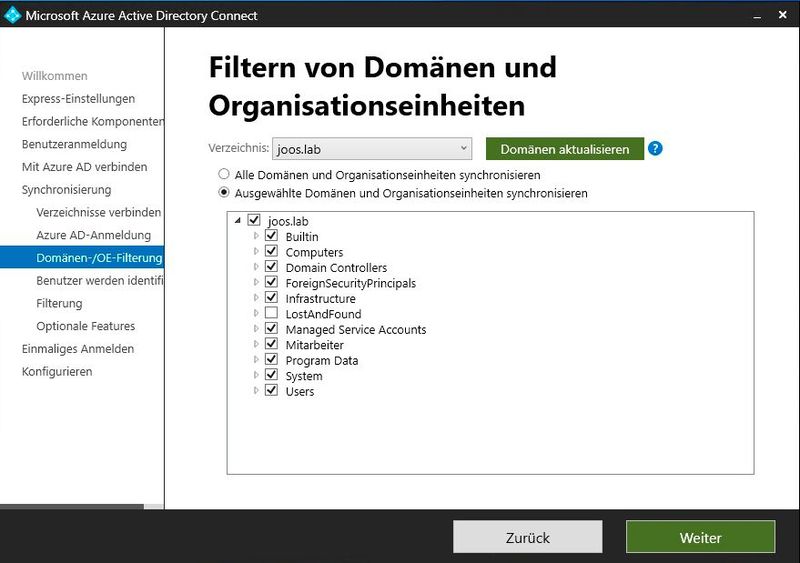Expand the Infrastructure tree node
Viewport: 800px width, 563px height.
click(256, 298)
